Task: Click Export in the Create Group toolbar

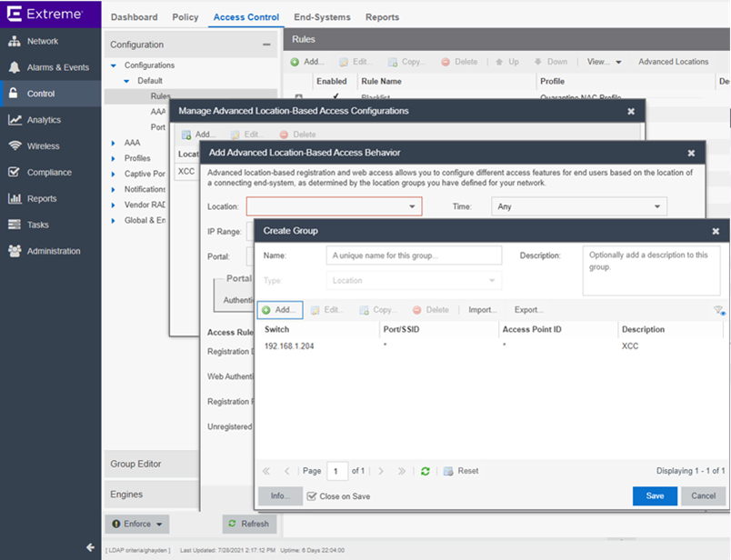Action: (528, 310)
